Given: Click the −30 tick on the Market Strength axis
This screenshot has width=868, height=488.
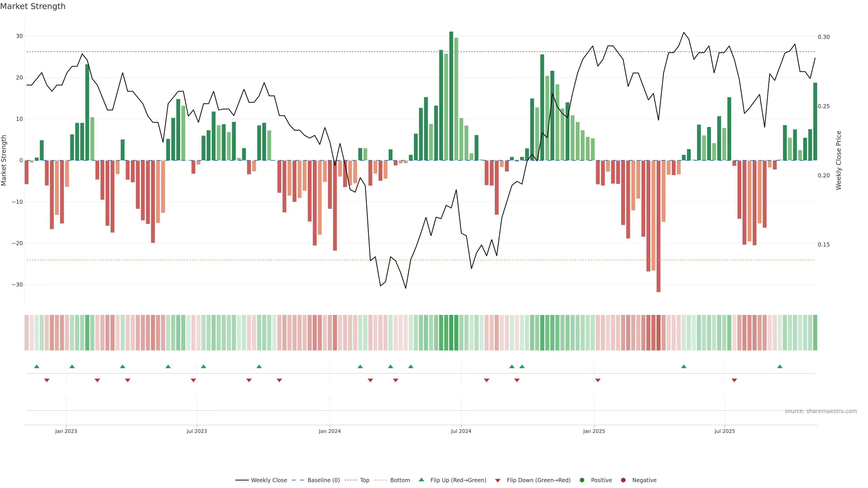Looking at the screenshot, I should tap(17, 285).
